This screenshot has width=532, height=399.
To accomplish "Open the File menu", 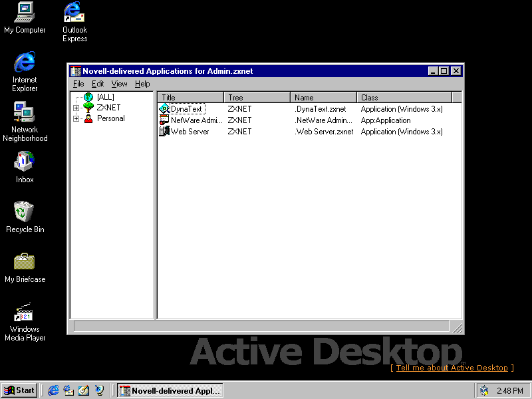I will (x=78, y=84).
